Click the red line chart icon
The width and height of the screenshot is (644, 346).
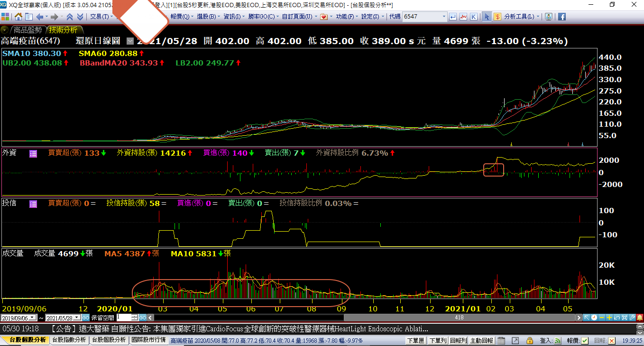(x=463, y=17)
